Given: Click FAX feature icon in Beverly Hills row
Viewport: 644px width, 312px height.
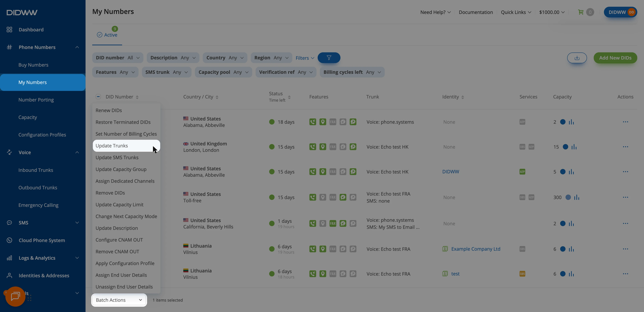Looking at the screenshot, I should pyautogui.click(x=333, y=223).
